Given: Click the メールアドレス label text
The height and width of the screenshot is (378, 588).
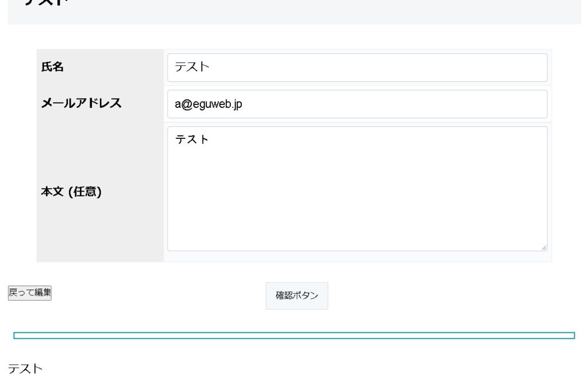Looking at the screenshot, I should pos(81,103).
